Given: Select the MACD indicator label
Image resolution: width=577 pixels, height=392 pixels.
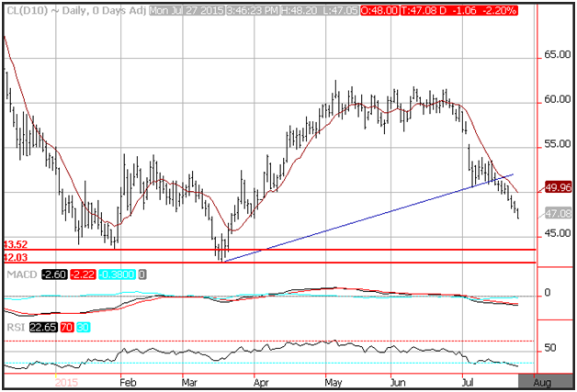Looking at the screenshot, I should point(19,274).
